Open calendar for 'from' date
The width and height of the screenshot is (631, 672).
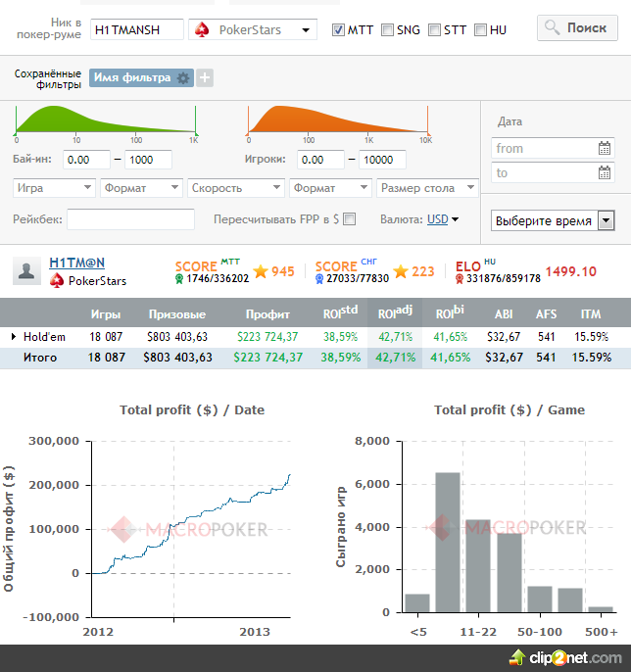tap(604, 148)
